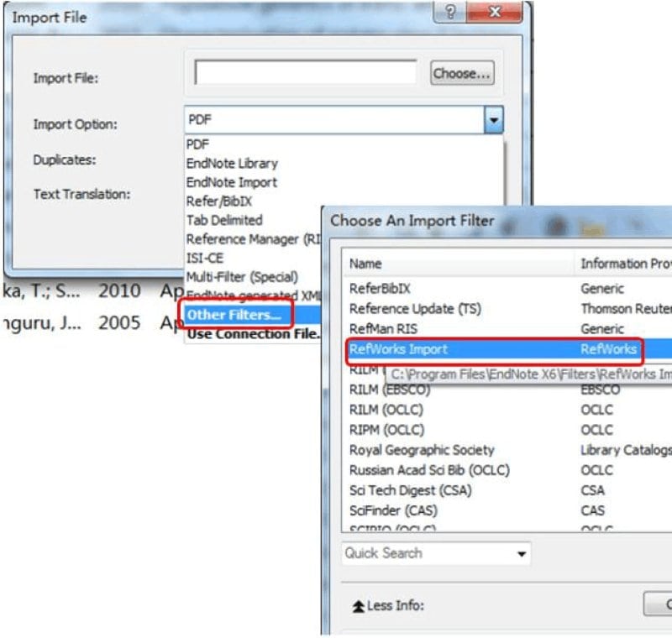This screenshot has width=672, height=638.
Task: Click 2005 year cell in library list
Action: pos(119,323)
